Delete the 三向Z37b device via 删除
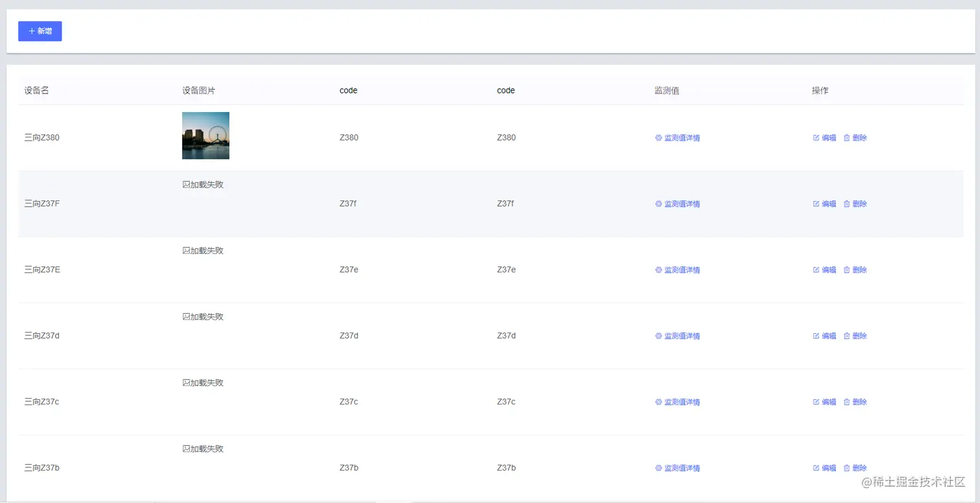The image size is (980, 503). point(855,469)
